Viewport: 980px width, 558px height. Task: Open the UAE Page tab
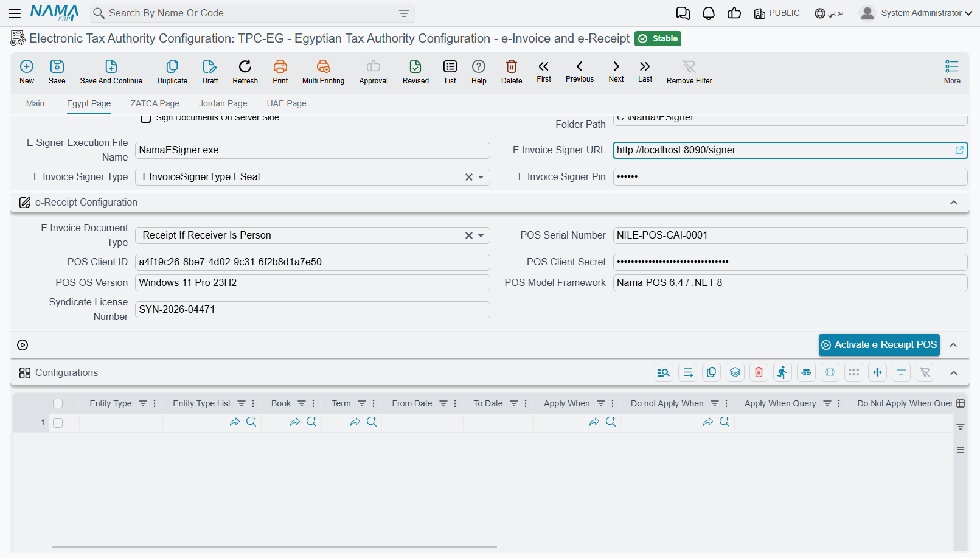[287, 103]
